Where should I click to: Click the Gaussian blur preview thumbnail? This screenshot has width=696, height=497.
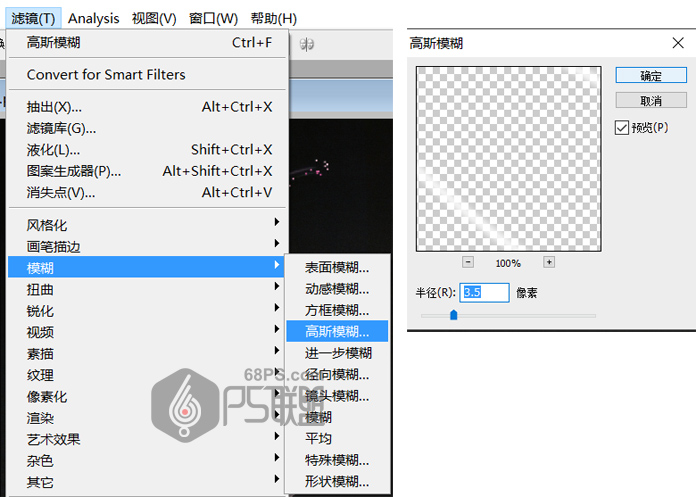[509, 159]
